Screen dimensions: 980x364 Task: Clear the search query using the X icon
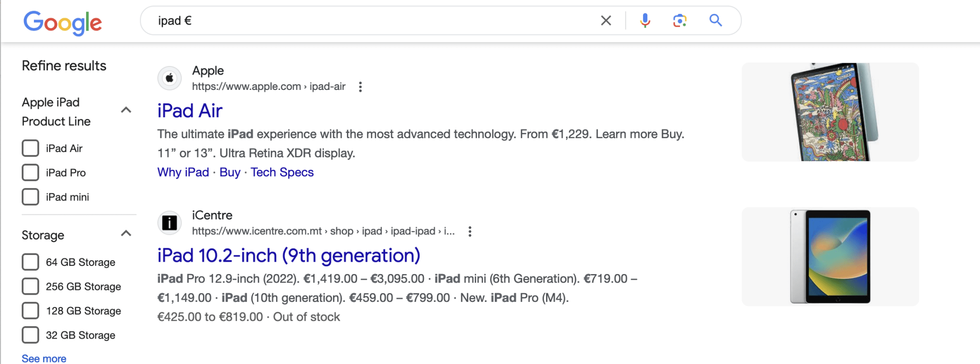pos(606,21)
